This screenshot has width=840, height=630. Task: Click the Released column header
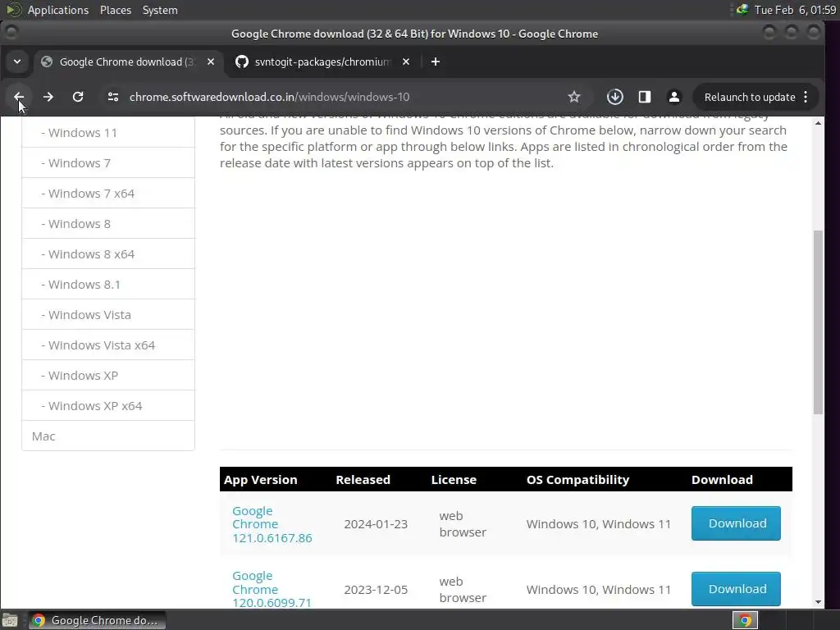pyautogui.click(x=363, y=479)
